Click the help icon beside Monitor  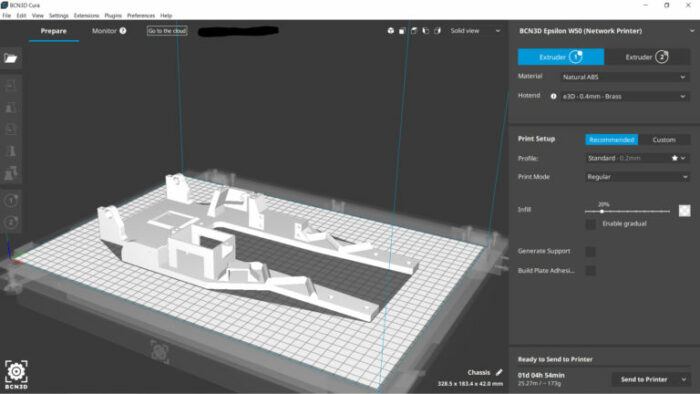[x=123, y=31]
